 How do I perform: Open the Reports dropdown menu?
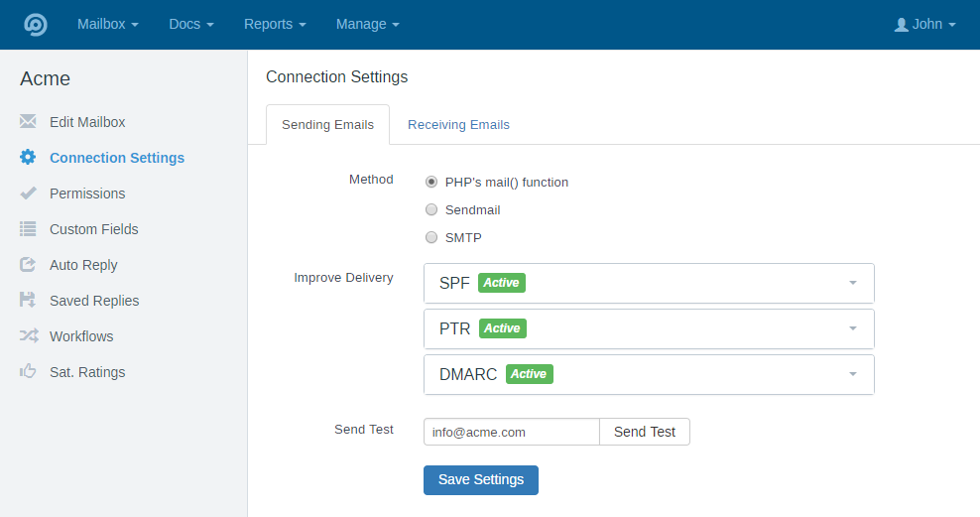[x=275, y=25]
